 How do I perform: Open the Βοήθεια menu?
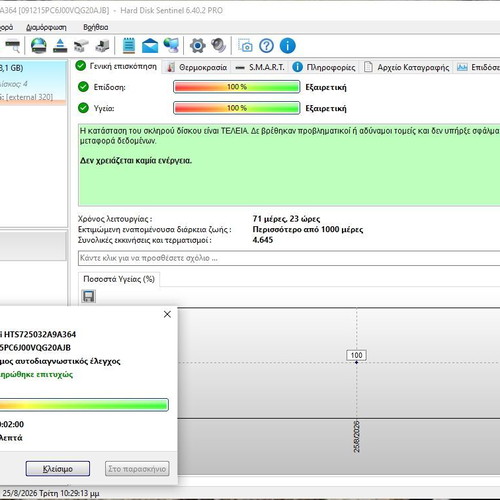95,27
